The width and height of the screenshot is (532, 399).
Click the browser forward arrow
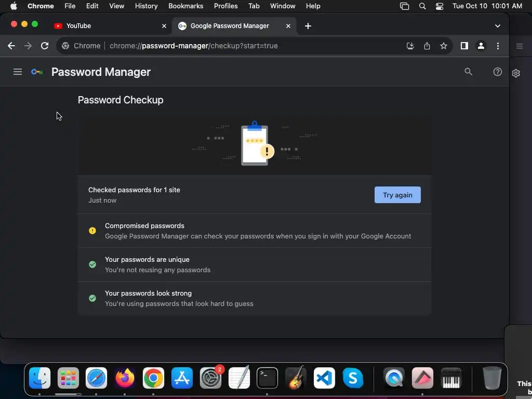pos(28,46)
